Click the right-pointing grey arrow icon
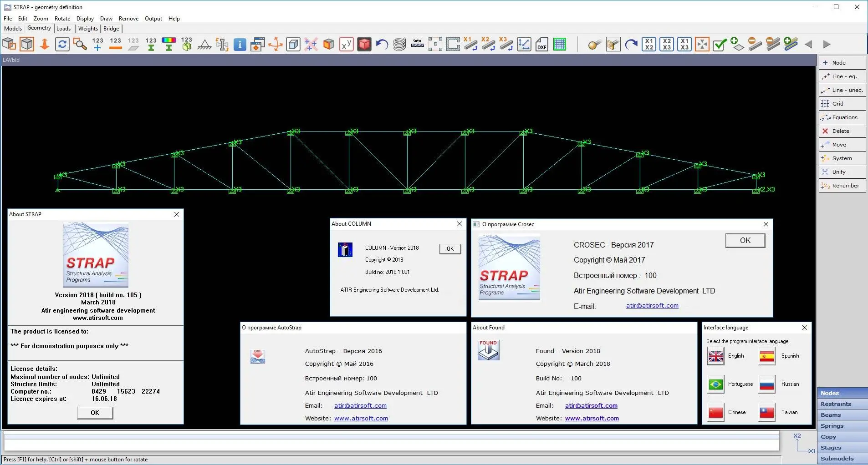The width and height of the screenshot is (868, 465). [x=827, y=44]
